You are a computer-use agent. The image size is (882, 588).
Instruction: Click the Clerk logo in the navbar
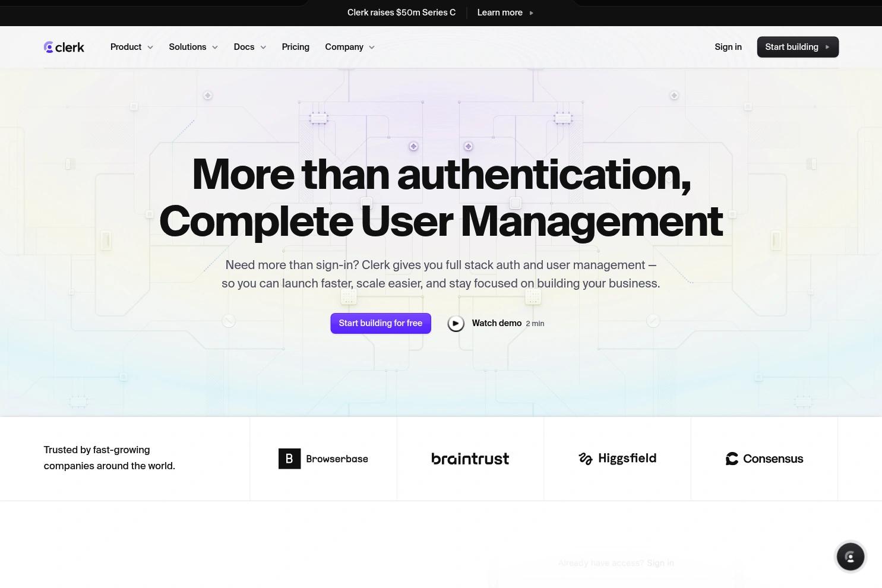click(x=64, y=47)
